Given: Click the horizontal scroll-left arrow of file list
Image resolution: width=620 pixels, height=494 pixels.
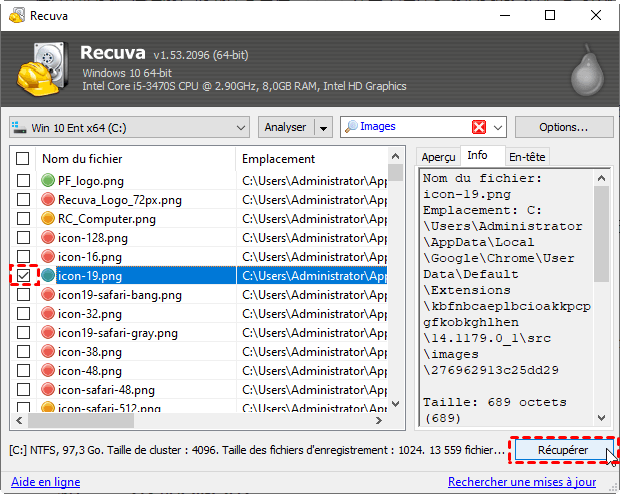Looking at the screenshot, I should tap(19, 420).
